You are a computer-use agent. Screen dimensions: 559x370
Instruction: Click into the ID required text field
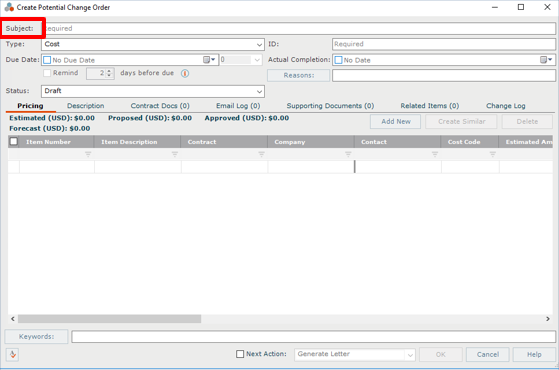click(x=444, y=44)
